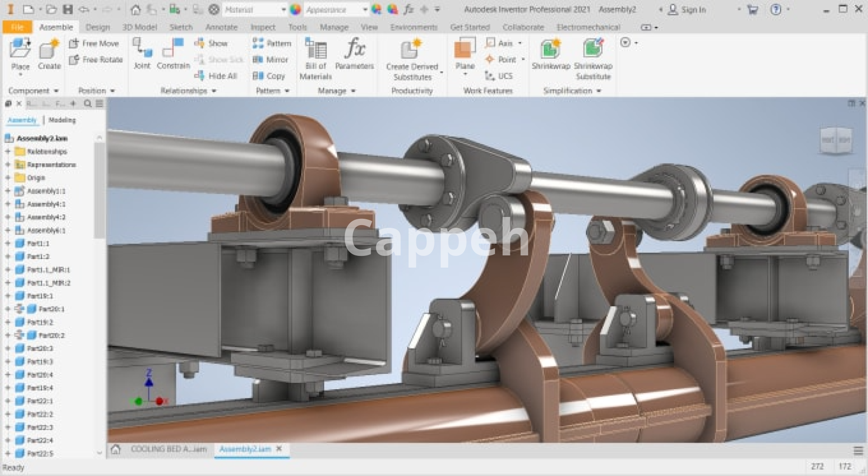
Task: Switch to COOLING BED A.iam document tab
Action: tap(168, 449)
